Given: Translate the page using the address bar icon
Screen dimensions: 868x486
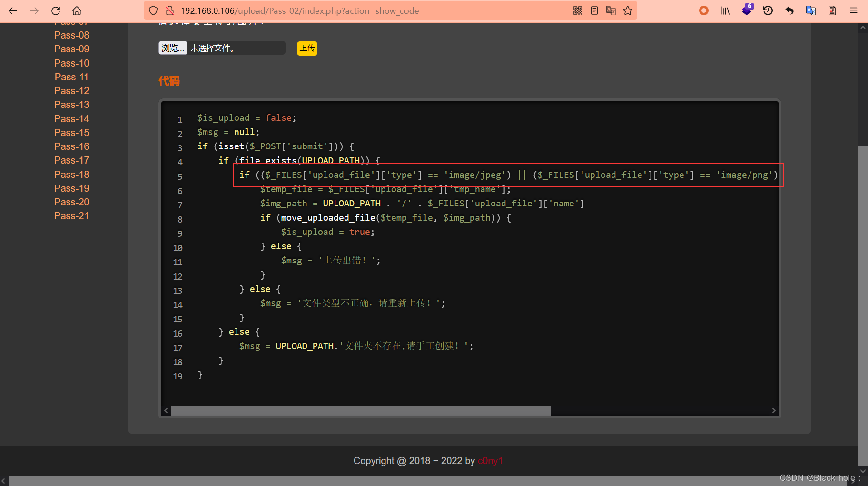Looking at the screenshot, I should coord(611,10).
